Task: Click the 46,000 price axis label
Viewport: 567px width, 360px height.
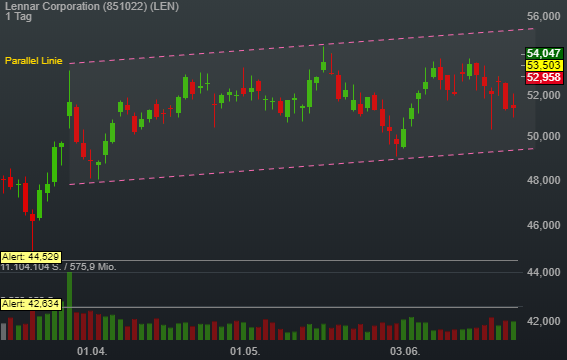Action: click(543, 225)
